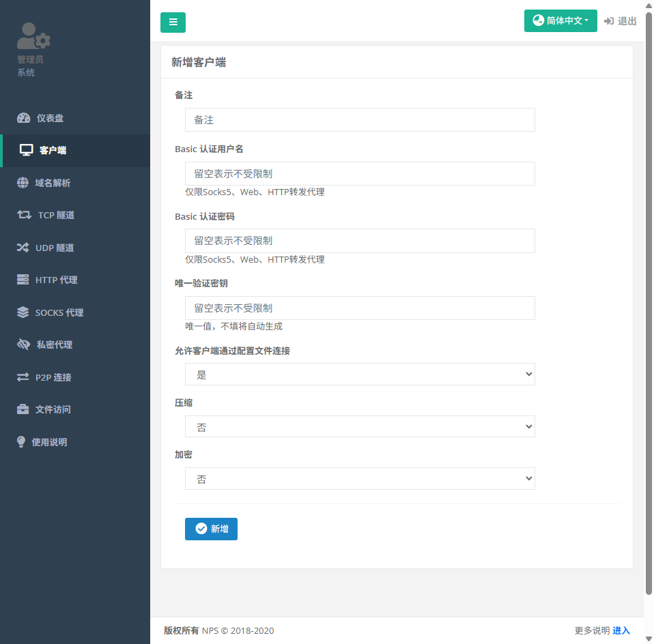Click the globe icon for 域名解析
The height and width of the screenshot is (644, 654).
pyautogui.click(x=23, y=183)
